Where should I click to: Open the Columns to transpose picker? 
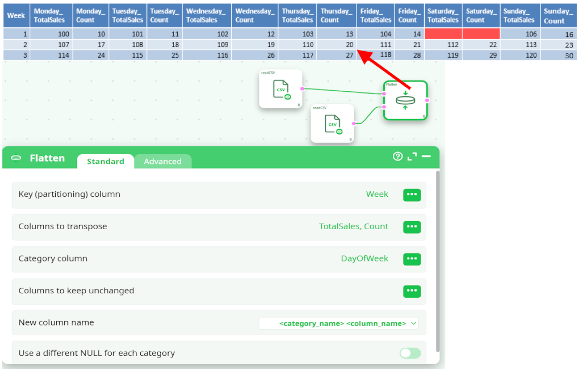click(412, 227)
